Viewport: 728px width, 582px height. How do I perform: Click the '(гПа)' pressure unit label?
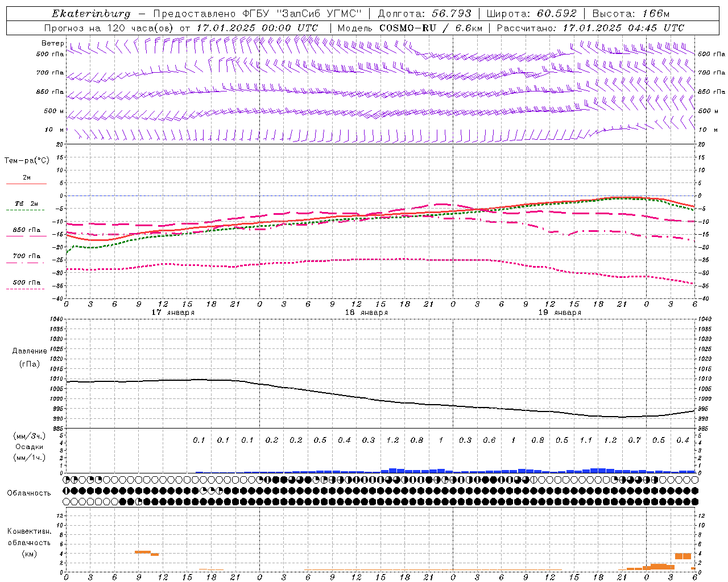[30, 364]
